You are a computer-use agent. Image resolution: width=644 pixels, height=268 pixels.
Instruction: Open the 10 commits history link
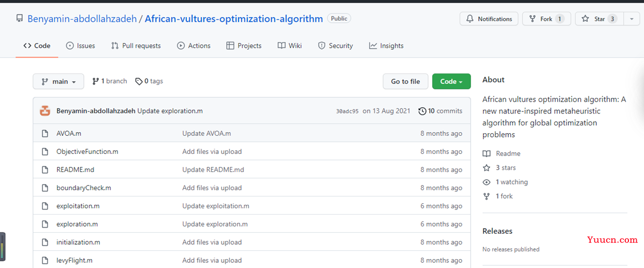point(440,111)
